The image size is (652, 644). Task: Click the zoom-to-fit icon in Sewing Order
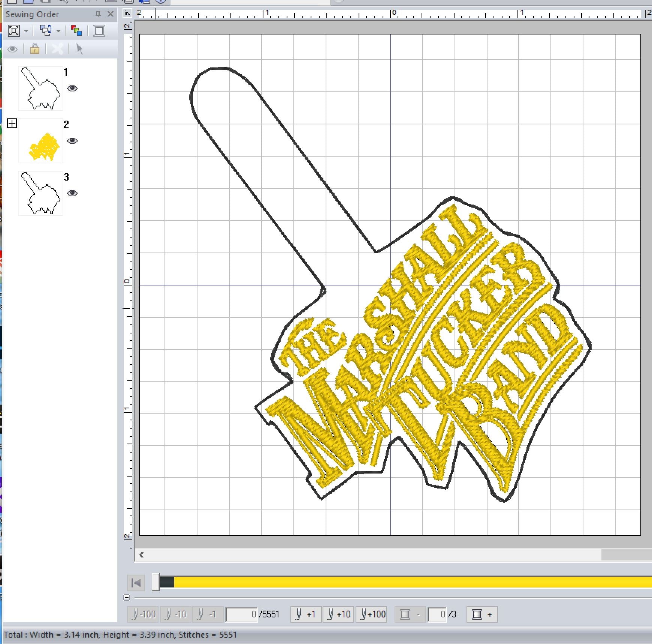pos(14,31)
